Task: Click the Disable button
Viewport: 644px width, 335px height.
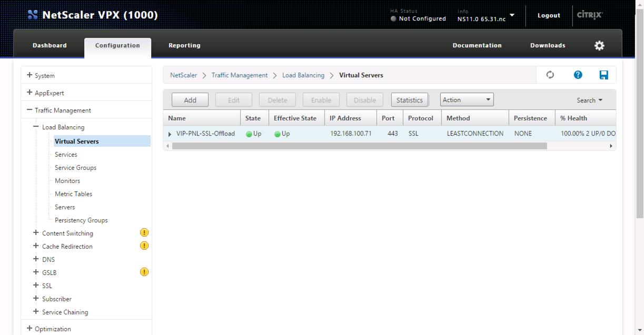Action: click(x=365, y=100)
